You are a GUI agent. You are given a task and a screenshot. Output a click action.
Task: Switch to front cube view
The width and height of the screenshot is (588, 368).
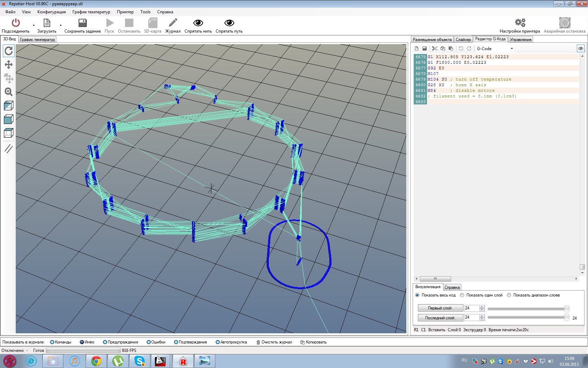(x=8, y=120)
